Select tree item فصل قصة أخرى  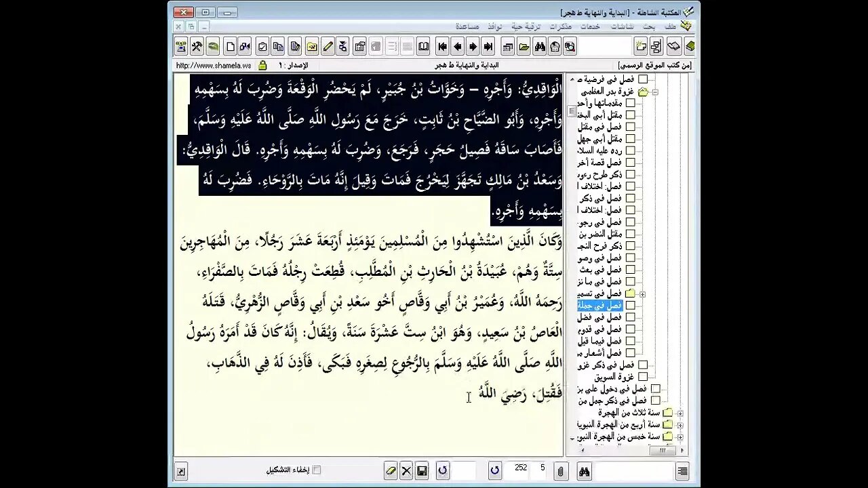599,163
